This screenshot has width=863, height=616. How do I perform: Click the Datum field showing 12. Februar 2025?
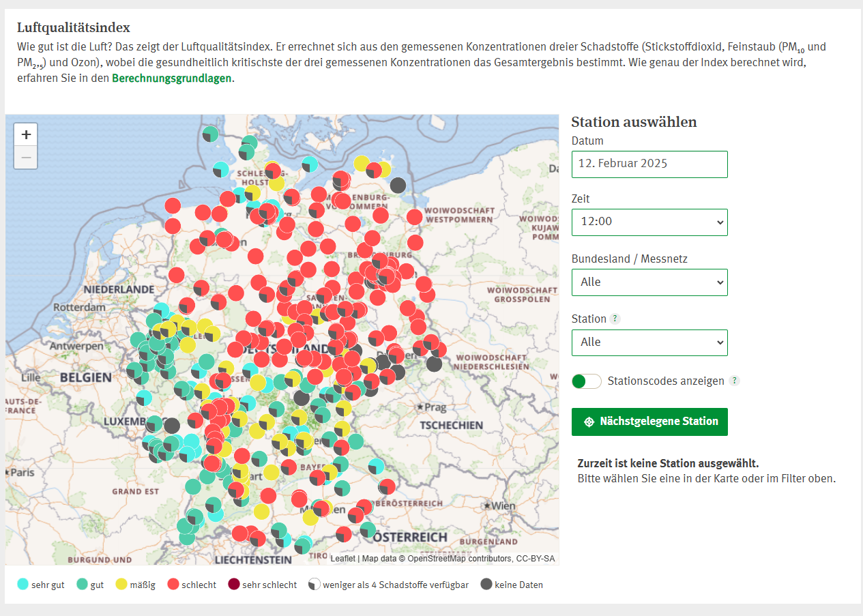pyautogui.click(x=649, y=164)
